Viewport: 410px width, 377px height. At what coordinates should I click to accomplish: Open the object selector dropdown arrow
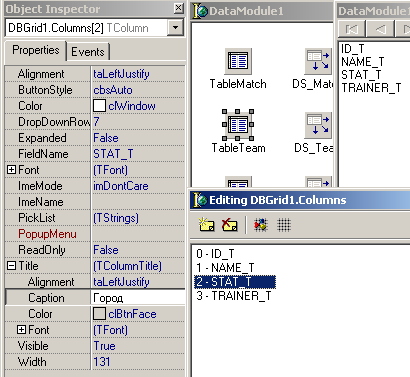tap(175, 28)
